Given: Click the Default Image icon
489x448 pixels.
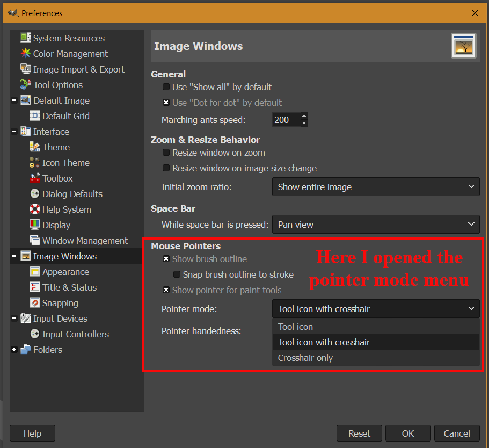Looking at the screenshot, I should (26, 100).
